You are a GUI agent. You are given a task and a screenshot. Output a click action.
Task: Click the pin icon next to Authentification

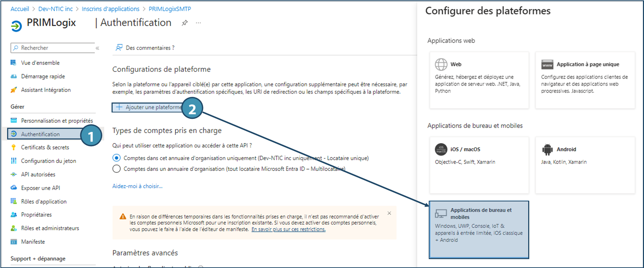click(x=185, y=23)
